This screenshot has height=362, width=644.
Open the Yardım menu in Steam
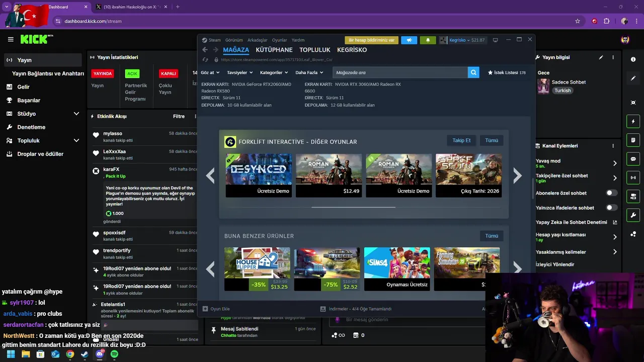point(298,40)
